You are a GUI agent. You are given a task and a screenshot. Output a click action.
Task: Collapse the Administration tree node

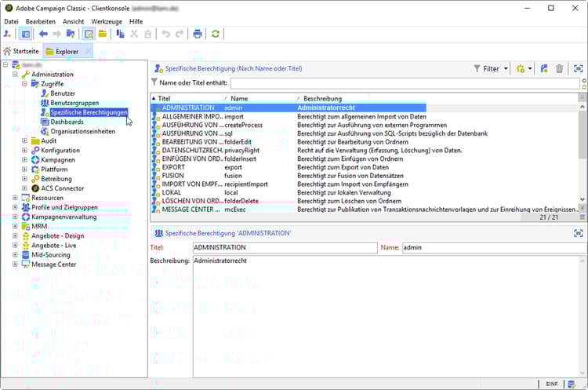(x=15, y=74)
